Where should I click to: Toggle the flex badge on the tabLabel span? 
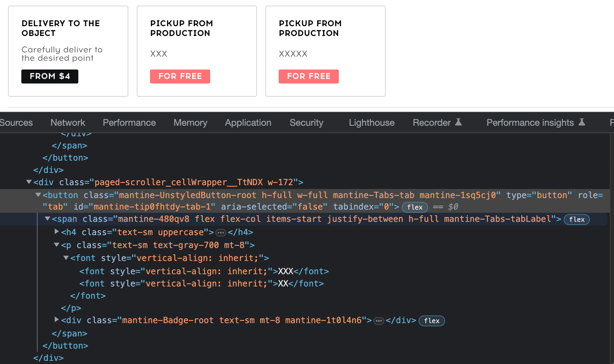coord(576,219)
